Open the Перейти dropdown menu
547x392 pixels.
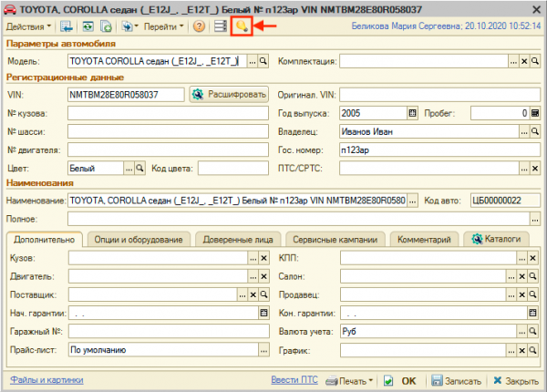click(x=163, y=26)
